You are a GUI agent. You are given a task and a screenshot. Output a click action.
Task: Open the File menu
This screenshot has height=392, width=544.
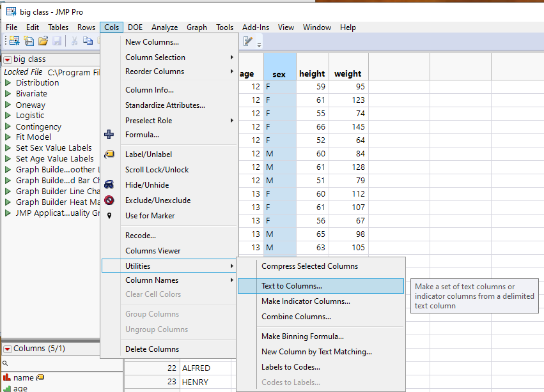pos(12,27)
